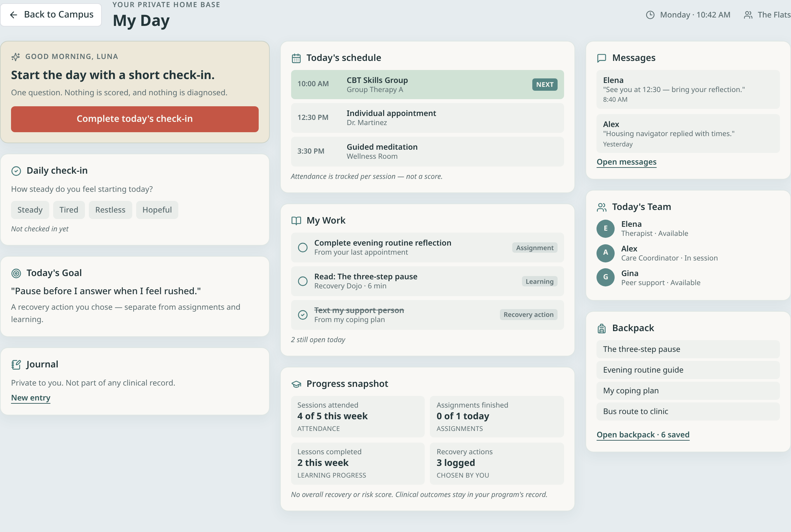
Task: Click Alex's A avatar in Today's Team
Action: tap(606, 253)
